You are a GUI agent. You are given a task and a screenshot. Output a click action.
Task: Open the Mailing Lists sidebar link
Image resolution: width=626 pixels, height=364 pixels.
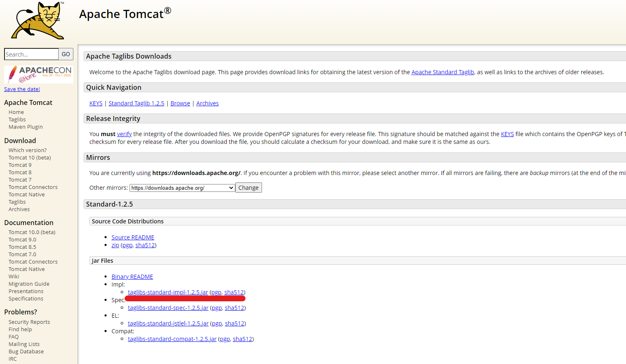click(x=24, y=344)
